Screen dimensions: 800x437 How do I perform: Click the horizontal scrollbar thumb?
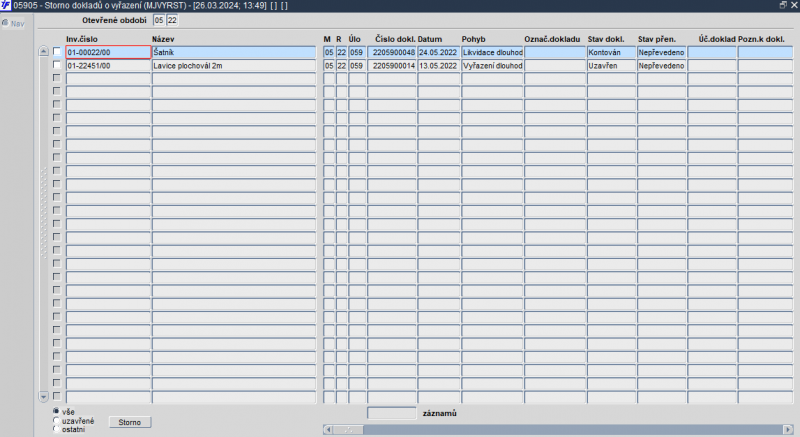tap(348, 429)
